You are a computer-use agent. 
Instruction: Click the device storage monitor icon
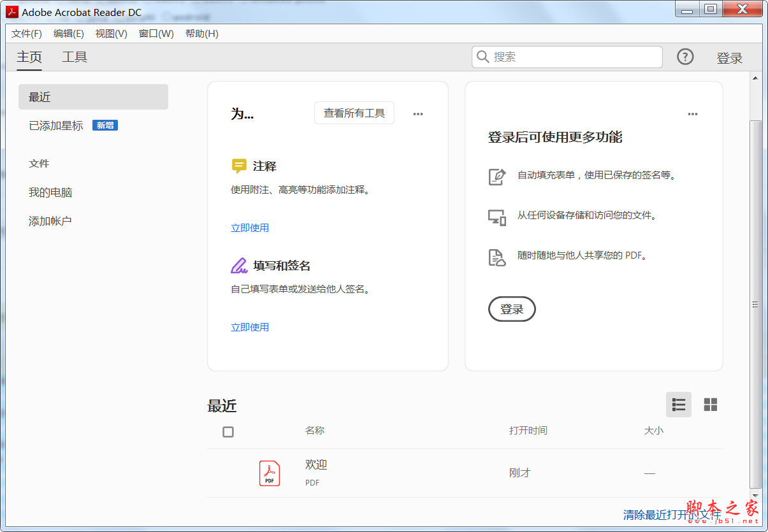tap(497, 217)
